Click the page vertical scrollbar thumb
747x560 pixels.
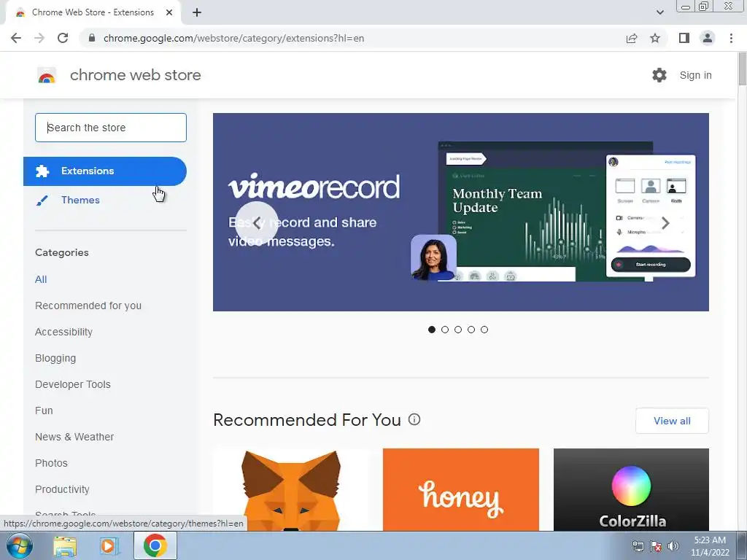[x=742, y=70]
